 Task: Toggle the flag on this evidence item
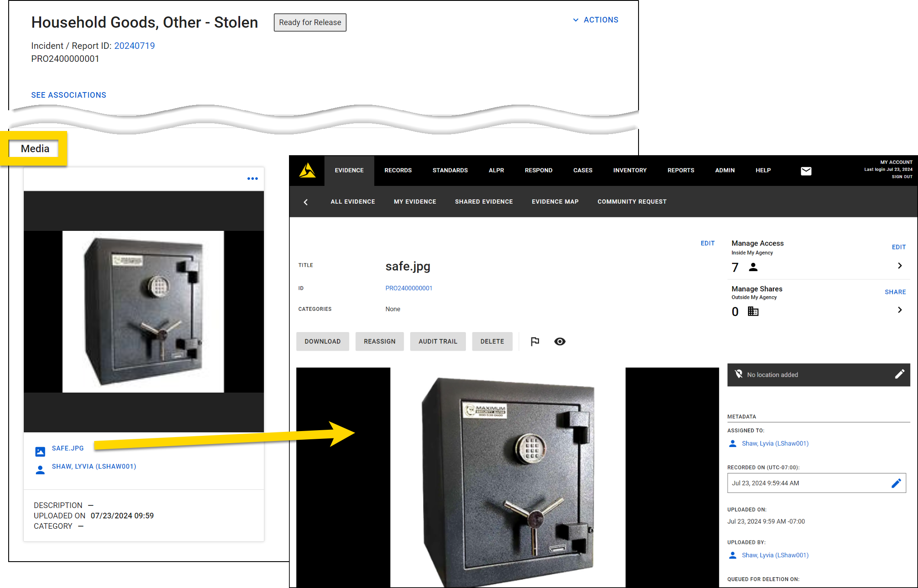[x=535, y=341]
